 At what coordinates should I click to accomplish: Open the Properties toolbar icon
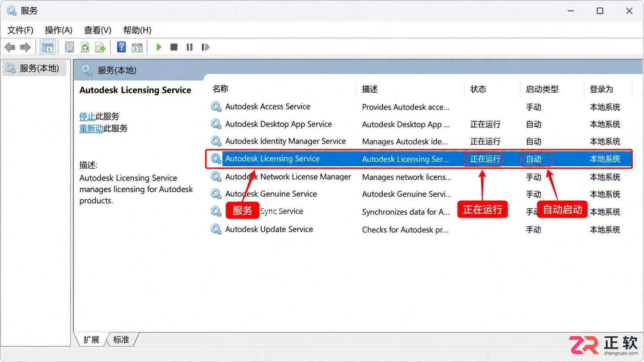tap(69, 47)
